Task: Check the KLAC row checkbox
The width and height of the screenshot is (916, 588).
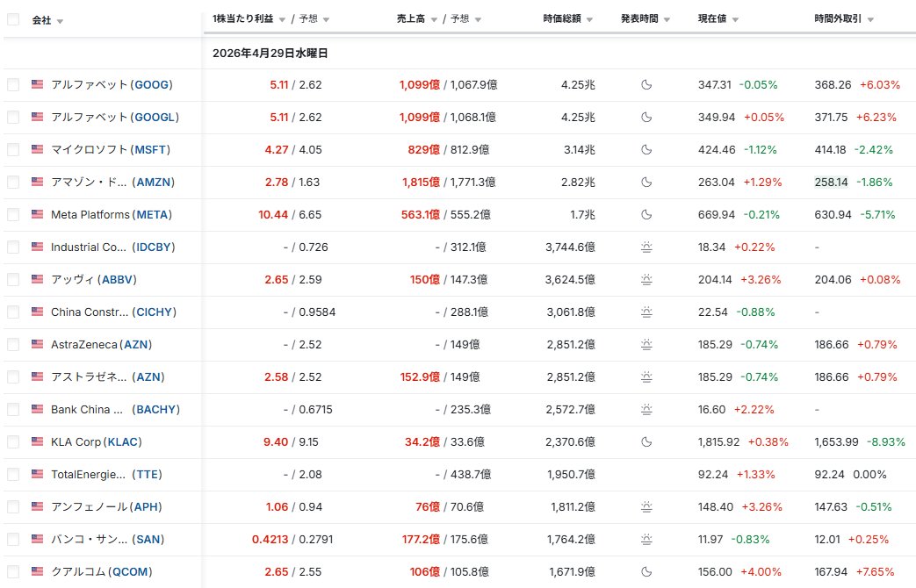Action: (13, 442)
